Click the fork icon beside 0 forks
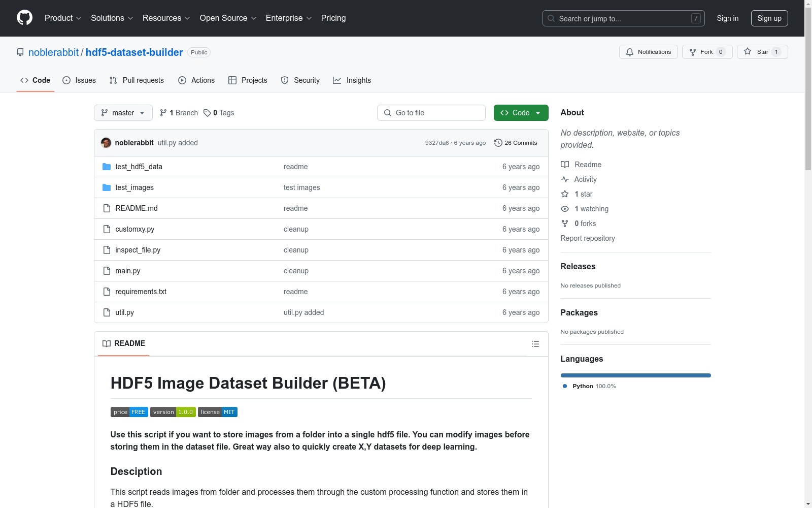 click(565, 224)
